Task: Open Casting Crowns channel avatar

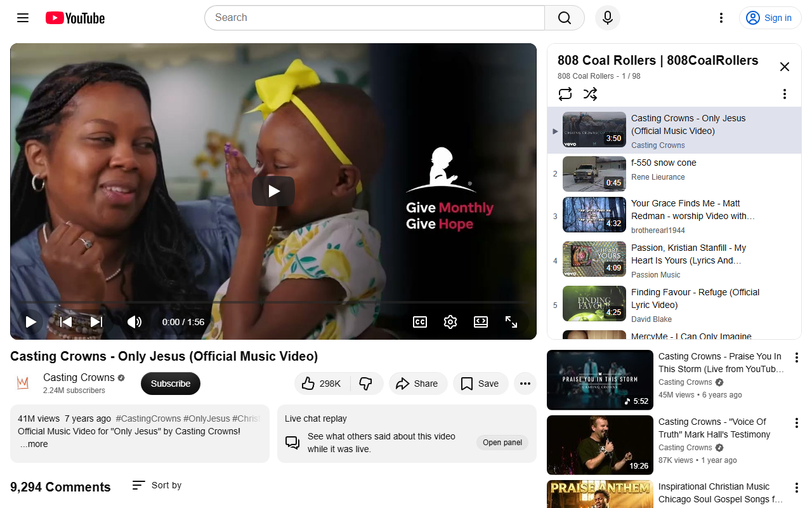Action: click(23, 383)
